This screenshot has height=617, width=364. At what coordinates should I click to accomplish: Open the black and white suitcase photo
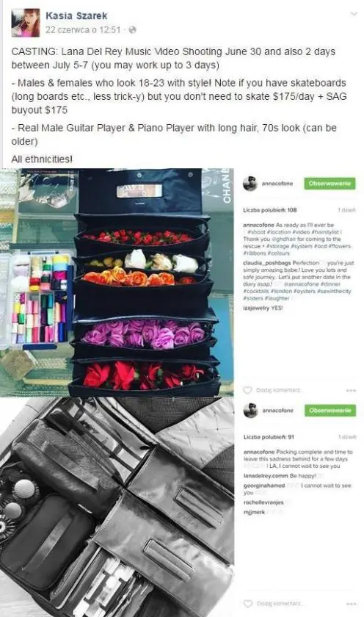coord(117,507)
